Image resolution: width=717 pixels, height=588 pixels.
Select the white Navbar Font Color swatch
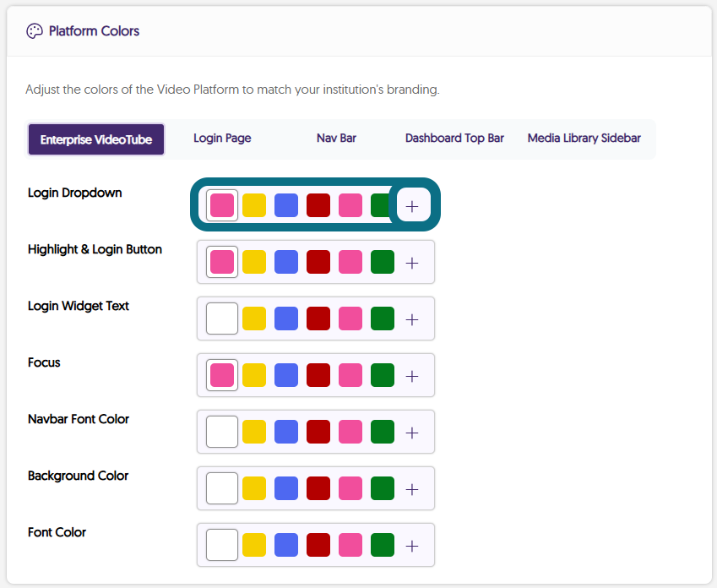pyautogui.click(x=222, y=432)
